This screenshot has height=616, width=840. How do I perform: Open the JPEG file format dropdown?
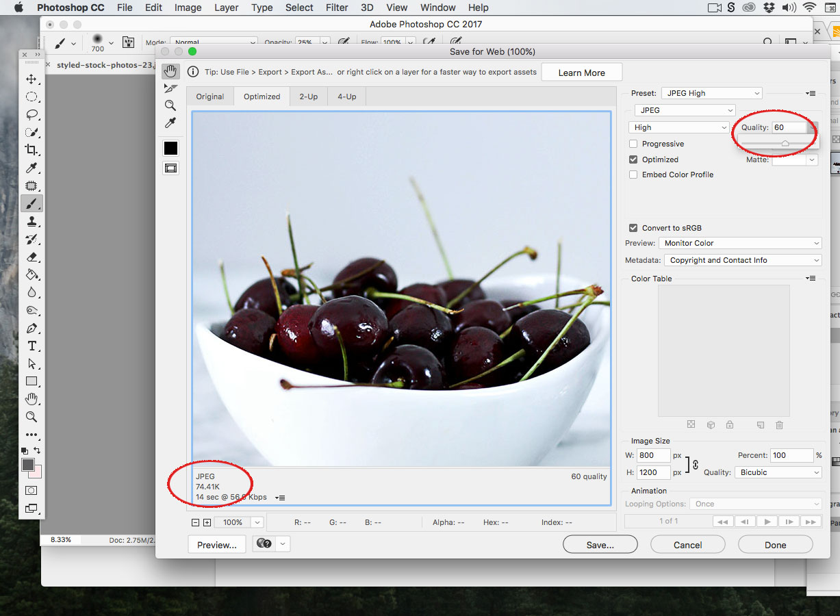click(x=685, y=110)
